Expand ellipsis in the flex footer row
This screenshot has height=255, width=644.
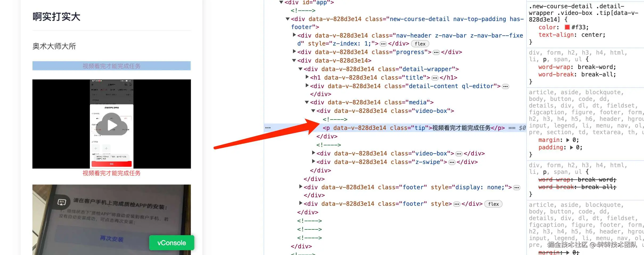pos(457,204)
